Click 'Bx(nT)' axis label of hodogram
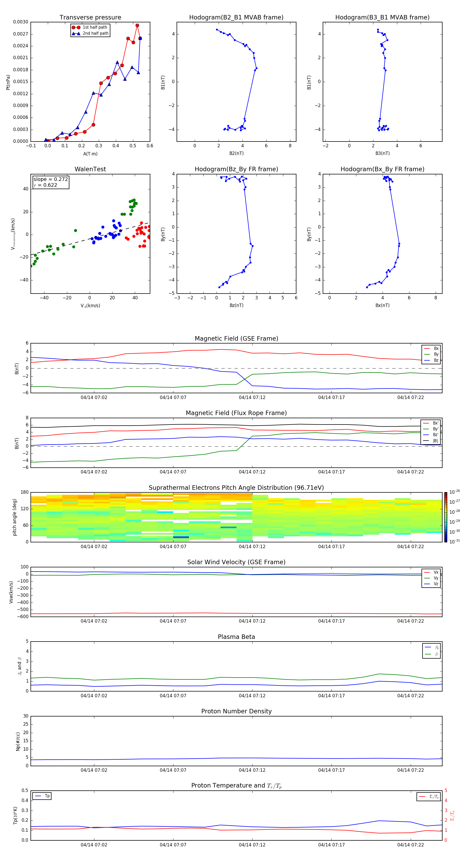 (x=382, y=305)
